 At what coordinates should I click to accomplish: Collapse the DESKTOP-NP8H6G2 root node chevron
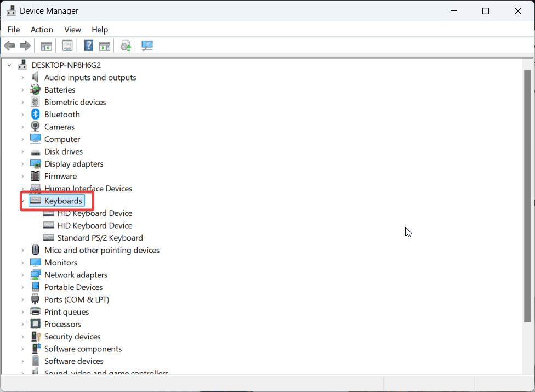(9, 65)
